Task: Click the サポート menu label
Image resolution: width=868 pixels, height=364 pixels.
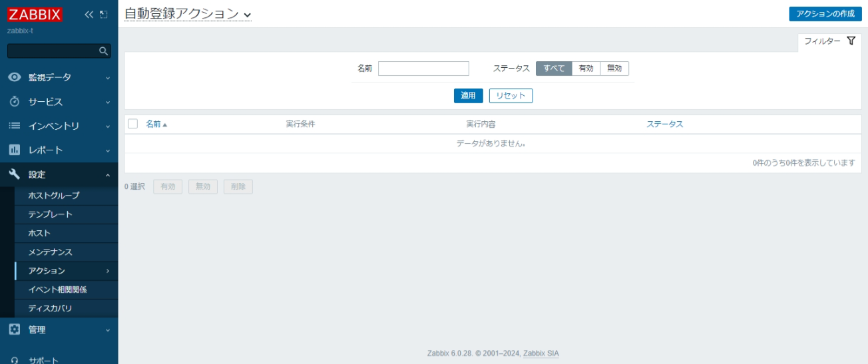Action: (43, 360)
